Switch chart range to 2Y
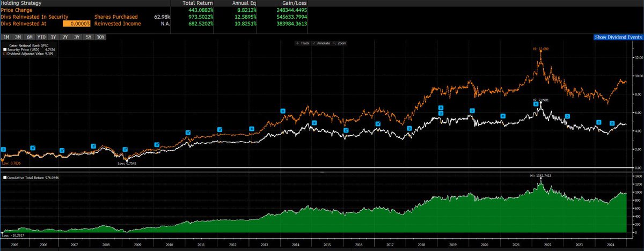 pyautogui.click(x=65, y=37)
